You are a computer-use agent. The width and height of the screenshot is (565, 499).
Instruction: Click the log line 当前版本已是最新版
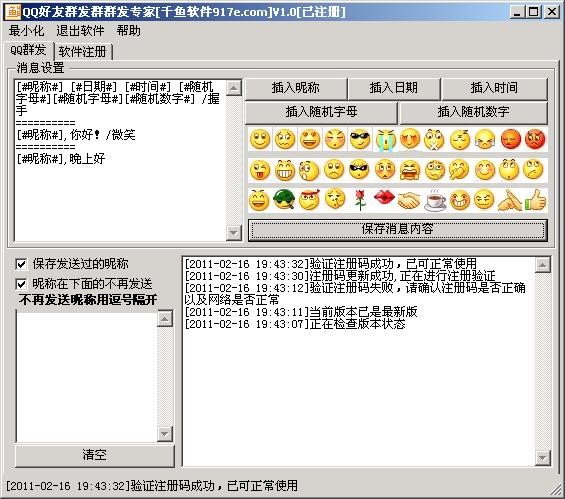tap(301, 312)
